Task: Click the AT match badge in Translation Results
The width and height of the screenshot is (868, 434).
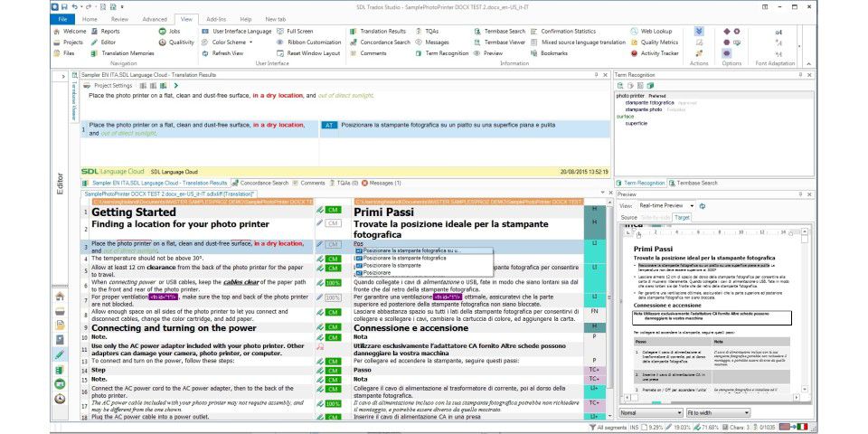Action: point(329,126)
